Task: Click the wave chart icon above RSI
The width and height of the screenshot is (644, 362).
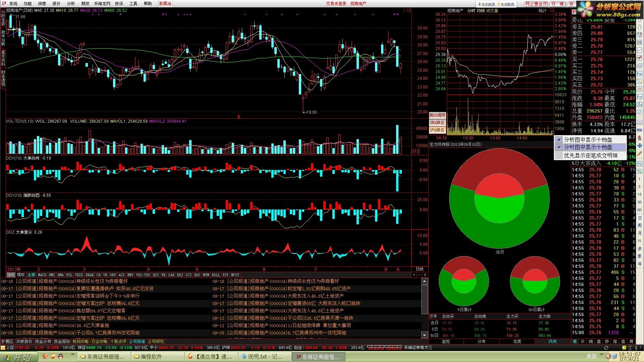Action: (640, 122)
